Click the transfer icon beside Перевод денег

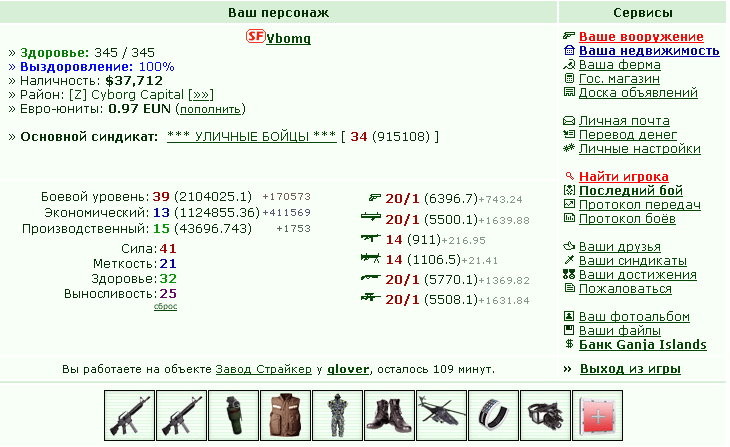[569, 135]
